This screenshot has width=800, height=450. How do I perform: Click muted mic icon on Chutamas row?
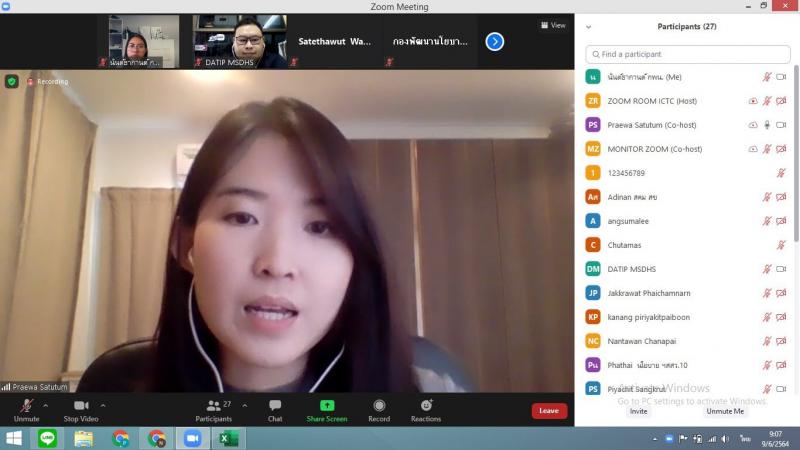coord(781,245)
